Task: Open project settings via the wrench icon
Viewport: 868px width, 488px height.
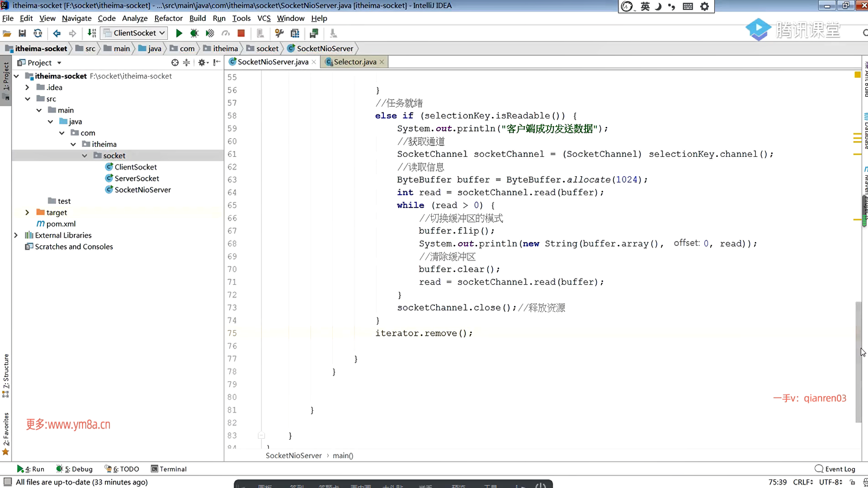Action: coord(279,33)
